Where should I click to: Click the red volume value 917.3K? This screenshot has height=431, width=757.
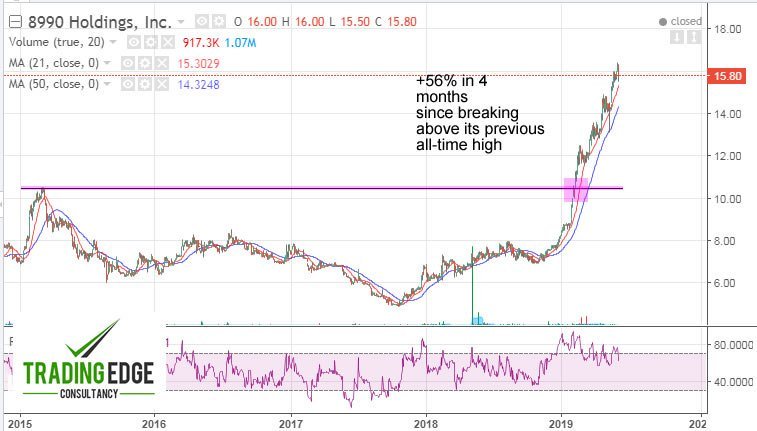[200, 43]
